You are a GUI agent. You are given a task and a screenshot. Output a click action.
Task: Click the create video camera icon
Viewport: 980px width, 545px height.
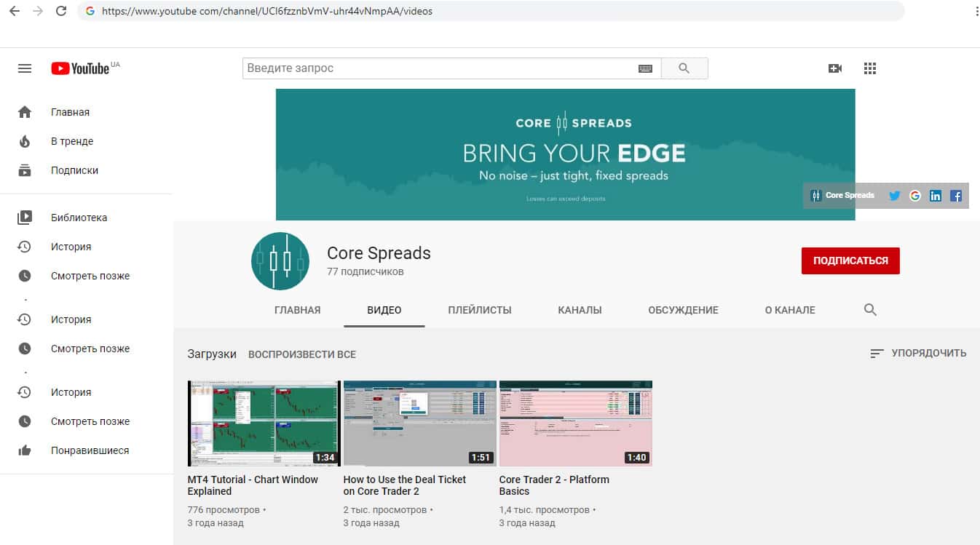click(x=835, y=68)
